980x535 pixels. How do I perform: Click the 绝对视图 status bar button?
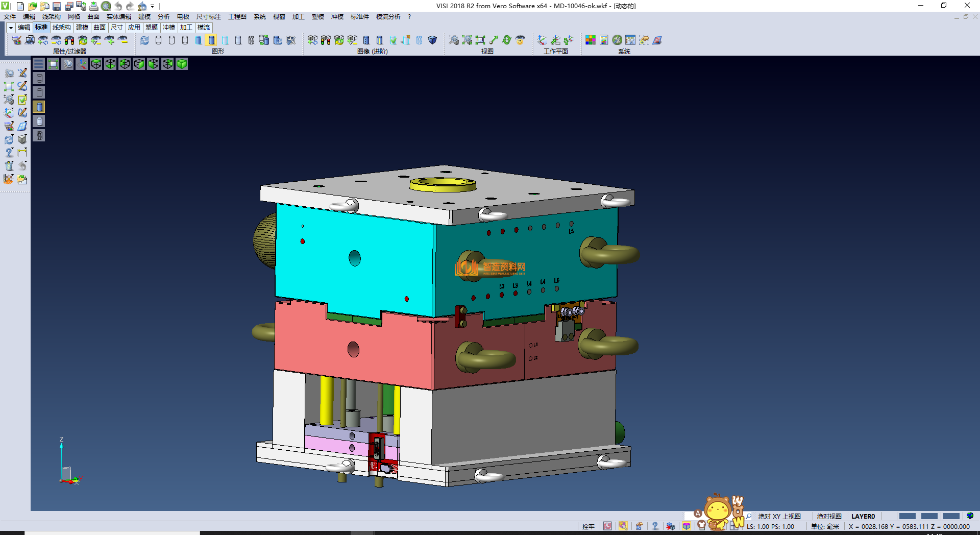(x=829, y=516)
